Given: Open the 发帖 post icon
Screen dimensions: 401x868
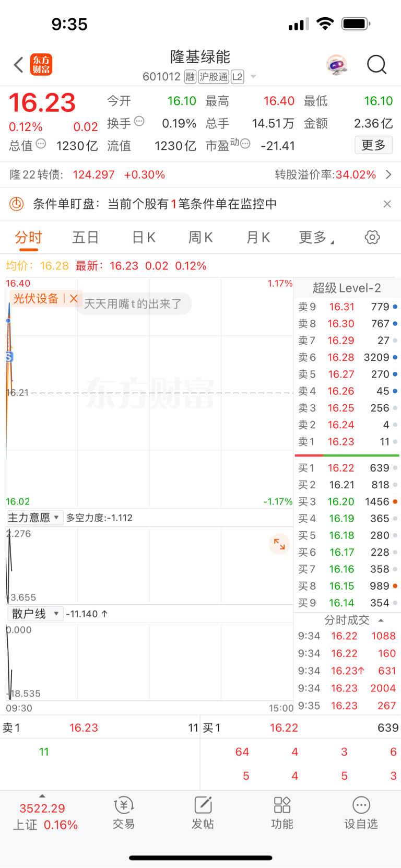Looking at the screenshot, I should pos(203,813).
